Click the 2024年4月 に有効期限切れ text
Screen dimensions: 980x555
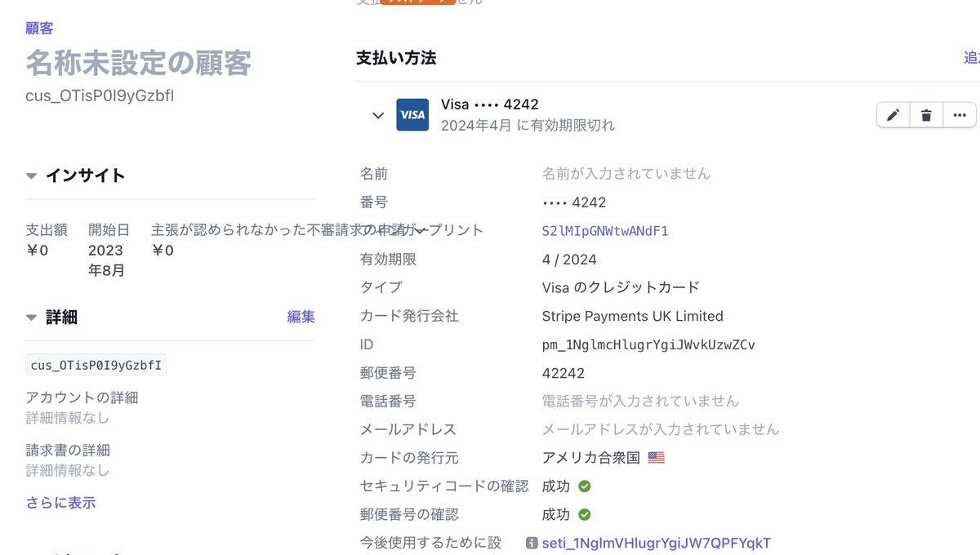[x=528, y=126]
